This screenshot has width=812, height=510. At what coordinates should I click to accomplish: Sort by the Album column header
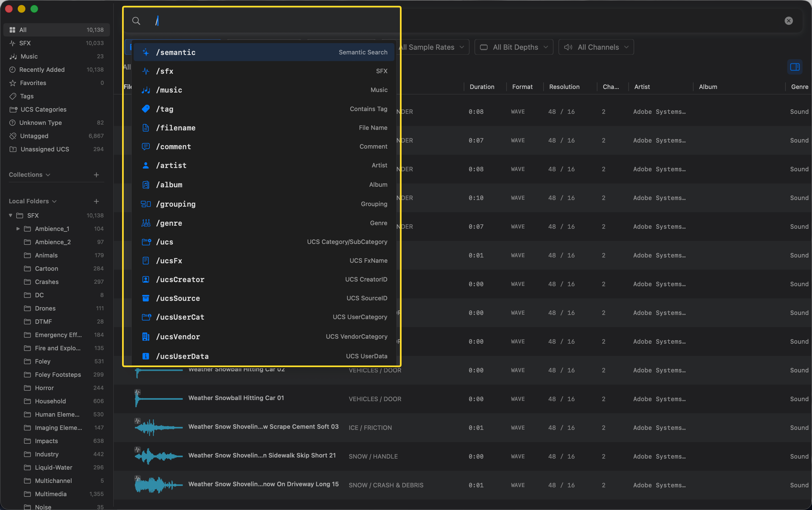[708, 87]
